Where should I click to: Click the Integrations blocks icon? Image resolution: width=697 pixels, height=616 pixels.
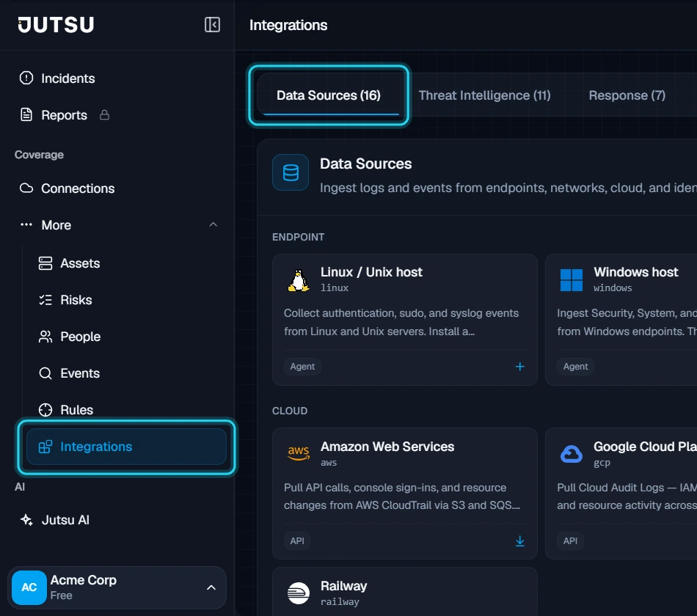click(x=45, y=447)
